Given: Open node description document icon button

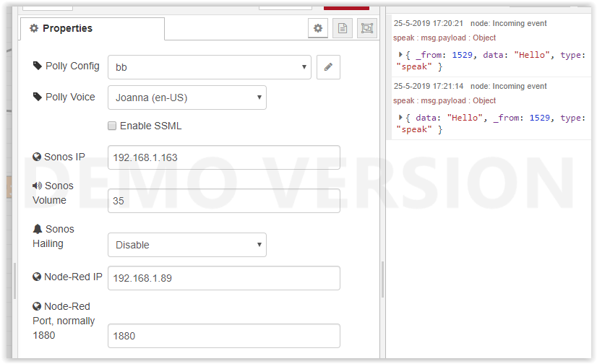Looking at the screenshot, I should tap(343, 28).
